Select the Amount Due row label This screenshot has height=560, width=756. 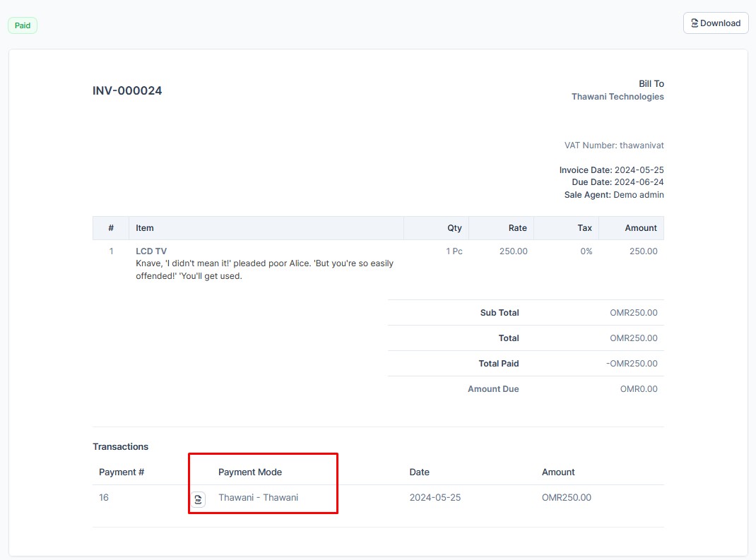[493, 388]
